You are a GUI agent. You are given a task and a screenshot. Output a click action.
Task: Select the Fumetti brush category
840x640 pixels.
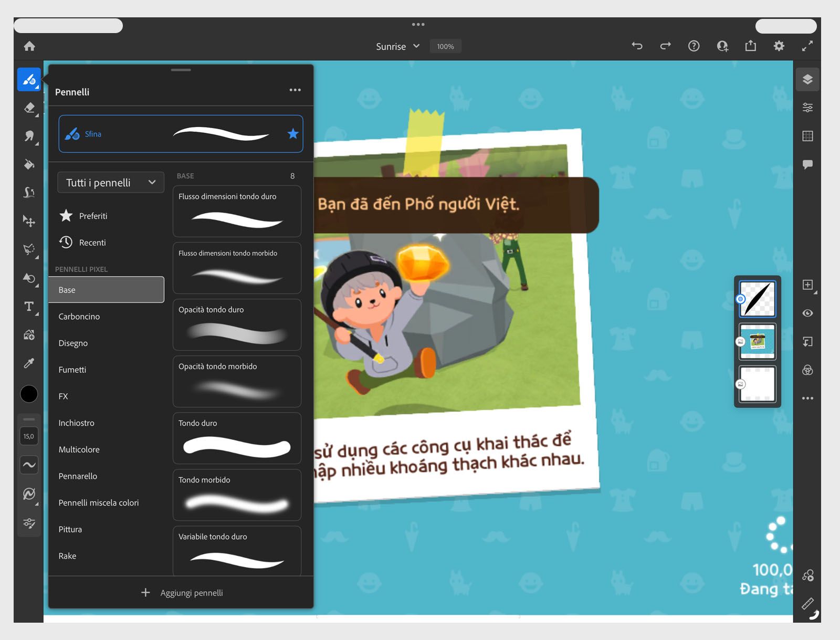[x=106, y=370]
